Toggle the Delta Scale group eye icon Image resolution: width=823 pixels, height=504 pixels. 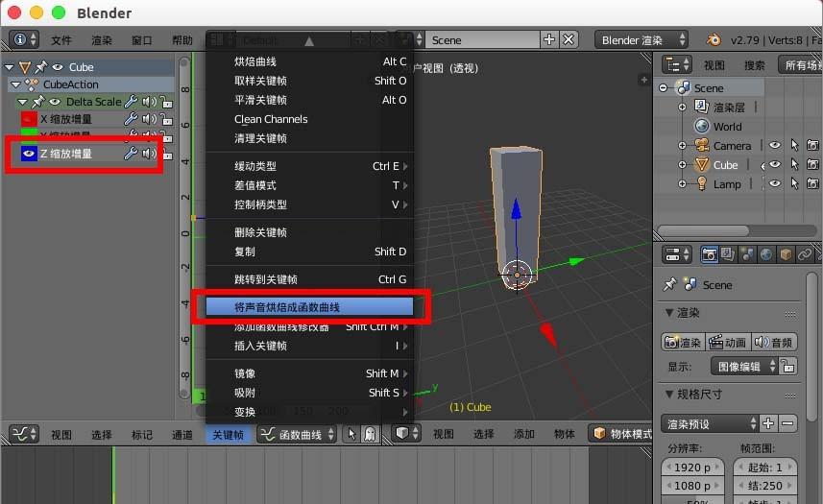(x=55, y=102)
